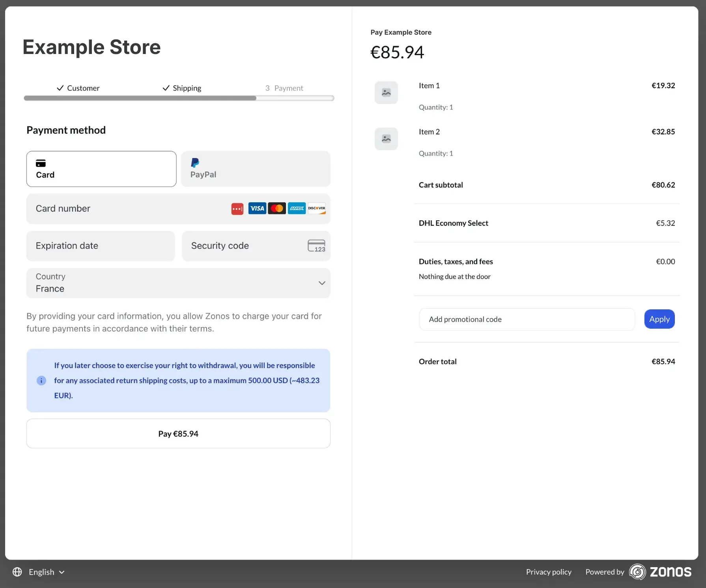The height and width of the screenshot is (588, 706).
Task: Go back to the Shipping step
Action: click(x=182, y=88)
